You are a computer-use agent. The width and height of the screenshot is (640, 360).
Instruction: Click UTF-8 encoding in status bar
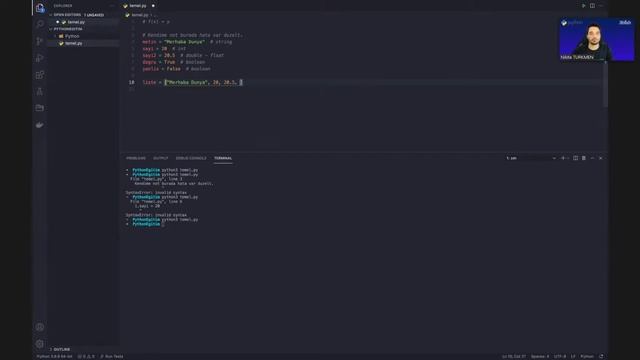tap(560, 356)
